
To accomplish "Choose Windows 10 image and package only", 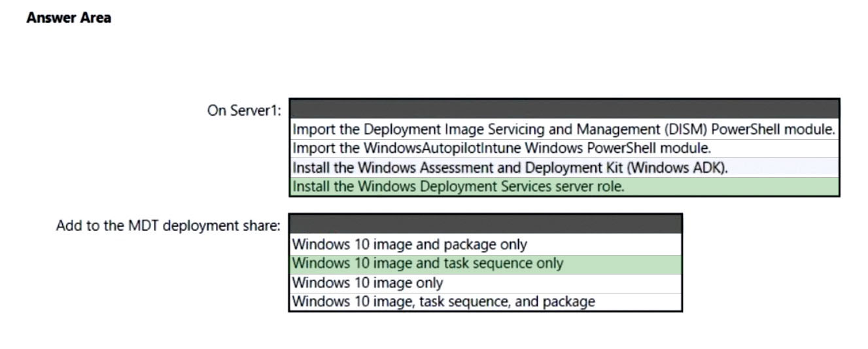I will pyautogui.click(x=485, y=244).
